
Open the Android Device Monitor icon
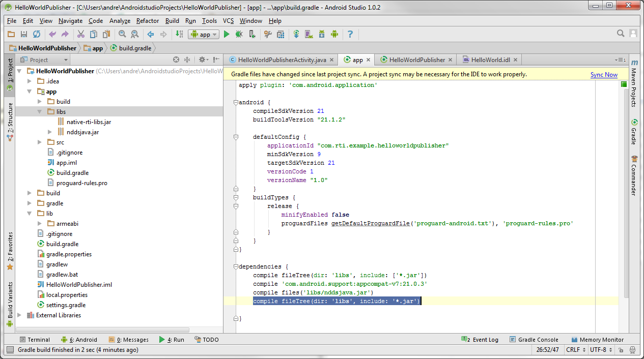click(x=334, y=34)
